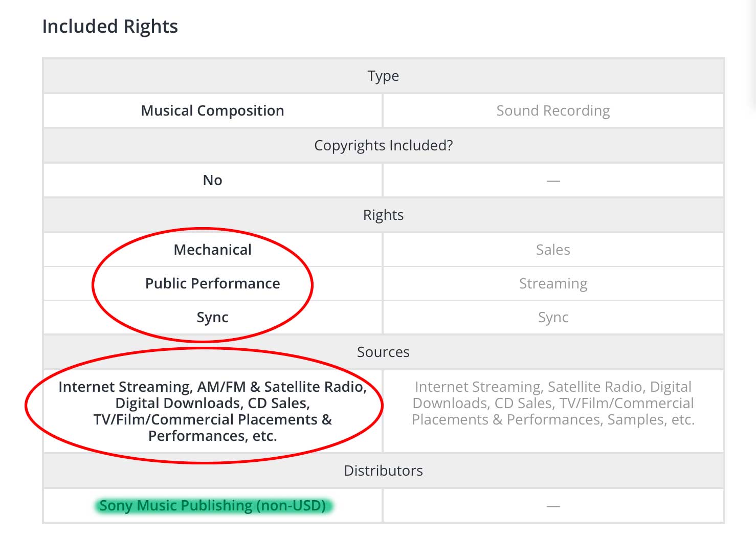Viewport: 756px width, 536px height.
Task: Click highlighted Sony Music Publishing (non-USD) text
Action: pos(212,505)
